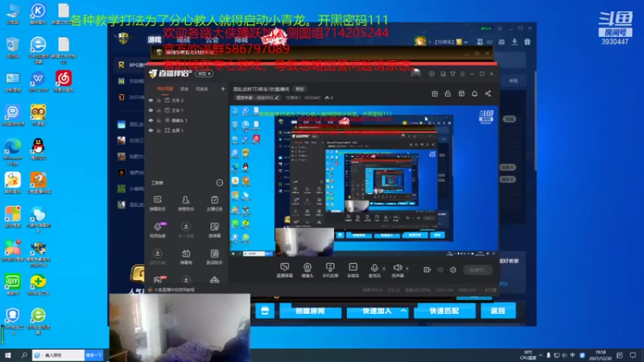Hide the 摄像头 1 layer via eye icon

151,120
